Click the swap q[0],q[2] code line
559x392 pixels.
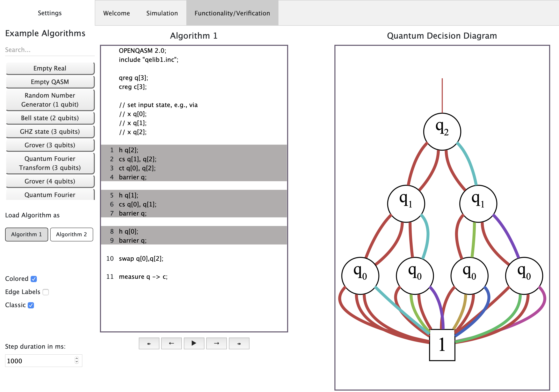[141, 258]
